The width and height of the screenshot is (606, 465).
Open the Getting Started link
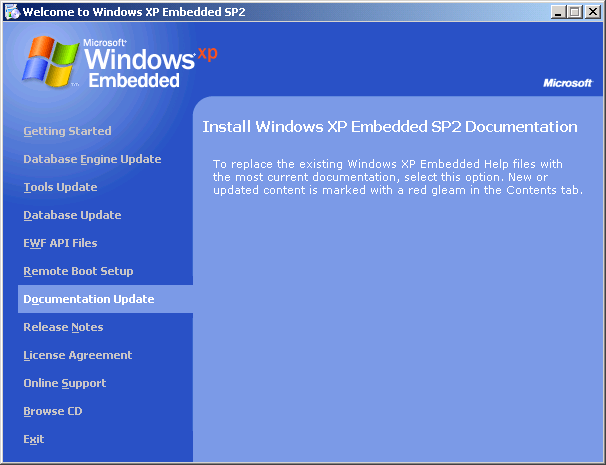(x=67, y=131)
